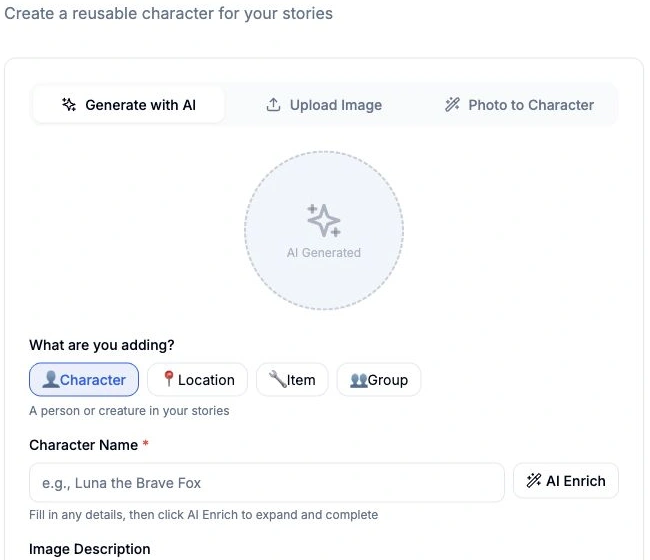This screenshot has height=560, width=650.
Task: Click the upload arrow icon
Action: [x=273, y=105]
